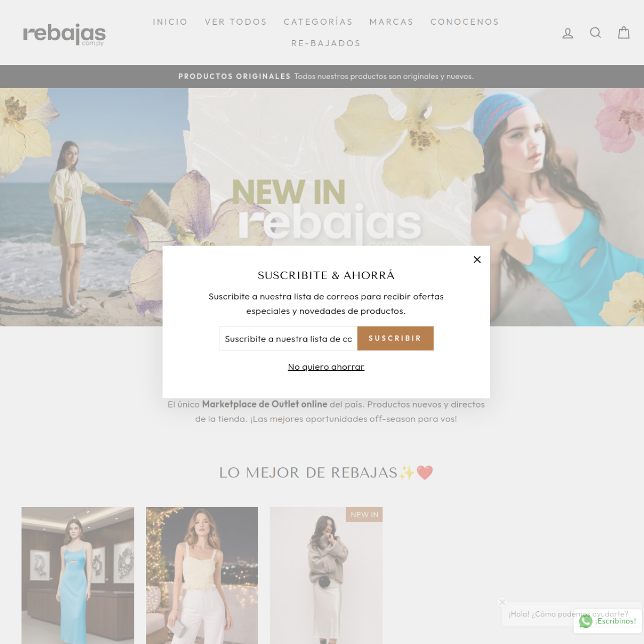Open the MARCAS menu item
The image size is (644, 644).
point(391,22)
